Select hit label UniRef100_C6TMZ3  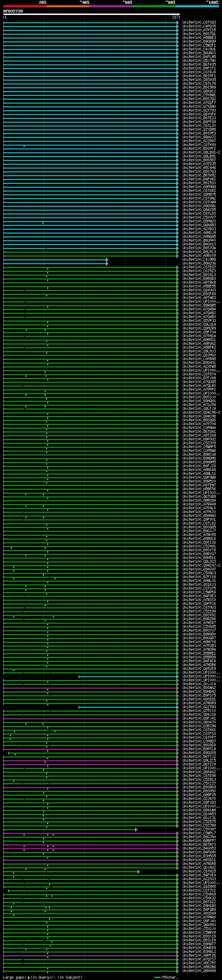[x=199, y=271]
